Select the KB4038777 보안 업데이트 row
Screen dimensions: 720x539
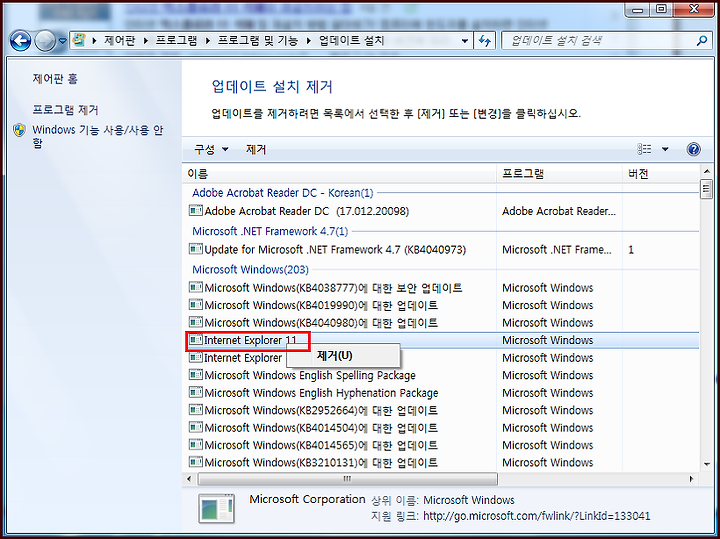pos(443,288)
